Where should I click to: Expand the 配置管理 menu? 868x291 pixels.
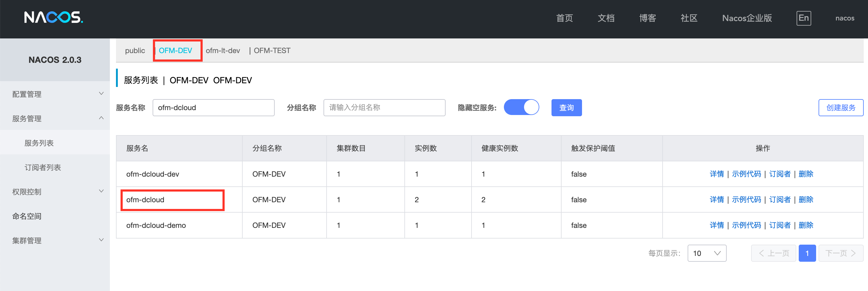[x=55, y=94]
